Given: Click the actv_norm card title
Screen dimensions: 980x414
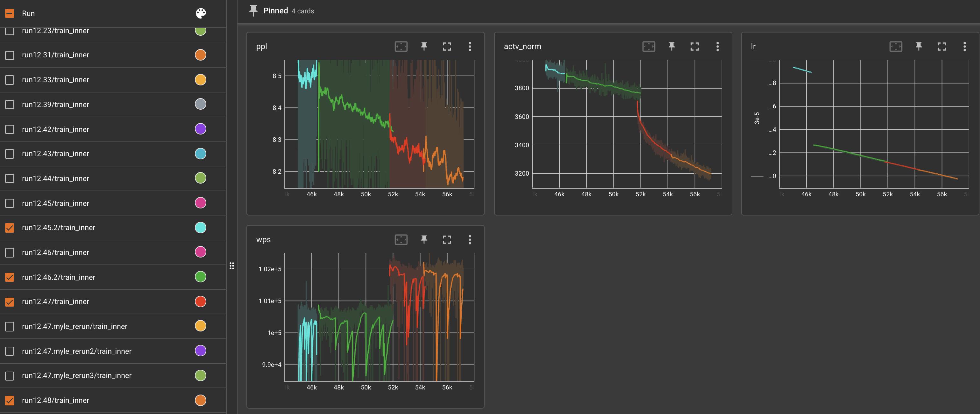Looking at the screenshot, I should click(522, 47).
